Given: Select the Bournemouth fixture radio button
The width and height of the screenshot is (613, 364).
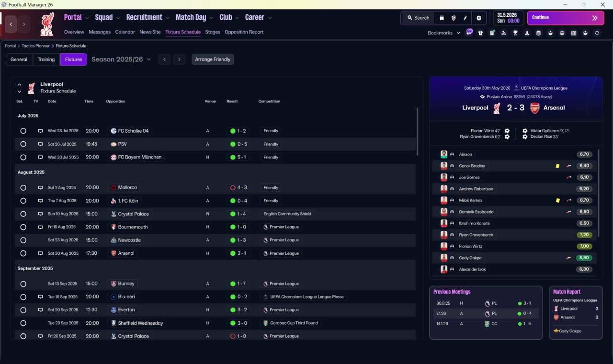Looking at the screenshot, I should 23,227.
